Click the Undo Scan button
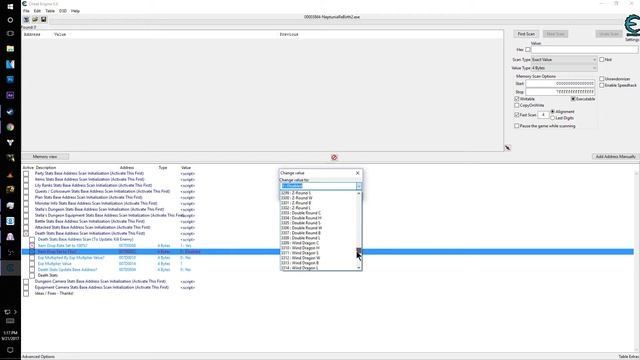 [609, 34]
